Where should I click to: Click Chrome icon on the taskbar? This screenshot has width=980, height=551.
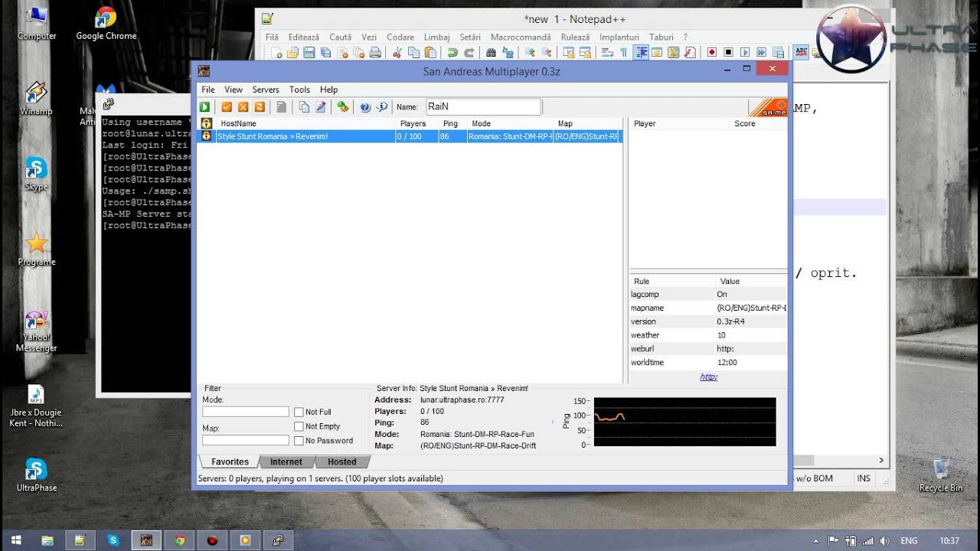[x=179, y=540]
